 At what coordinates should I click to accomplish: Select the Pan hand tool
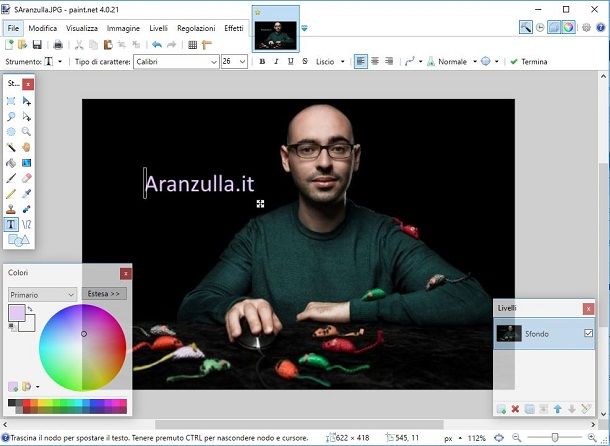click(x=26, y=147)
